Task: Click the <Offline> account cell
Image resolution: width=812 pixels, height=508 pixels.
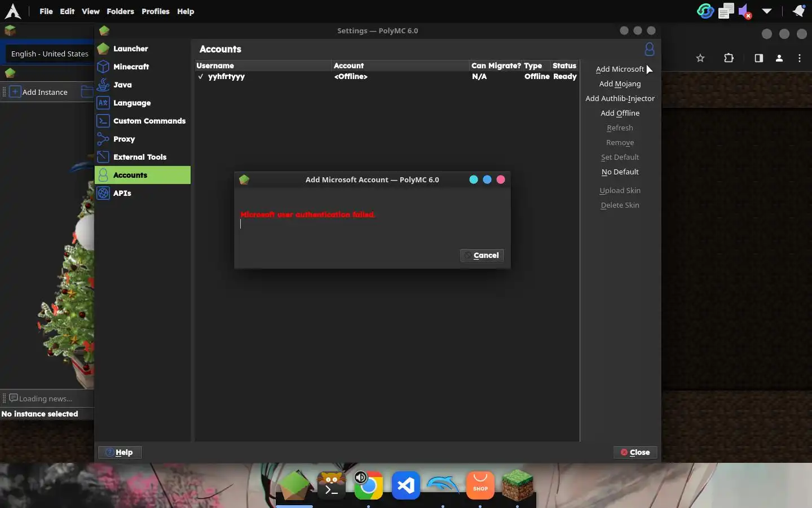Action: point(351,76)
